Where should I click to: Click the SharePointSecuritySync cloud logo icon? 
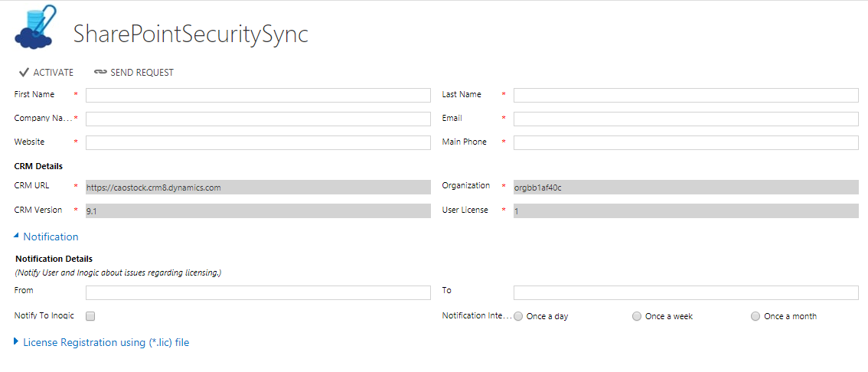[x=36, y=28]
